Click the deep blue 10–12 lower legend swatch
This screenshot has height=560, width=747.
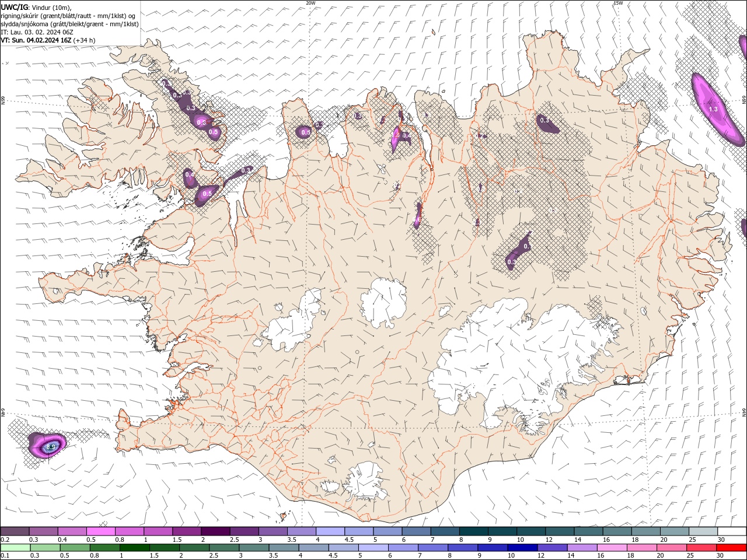click(522, 548)
